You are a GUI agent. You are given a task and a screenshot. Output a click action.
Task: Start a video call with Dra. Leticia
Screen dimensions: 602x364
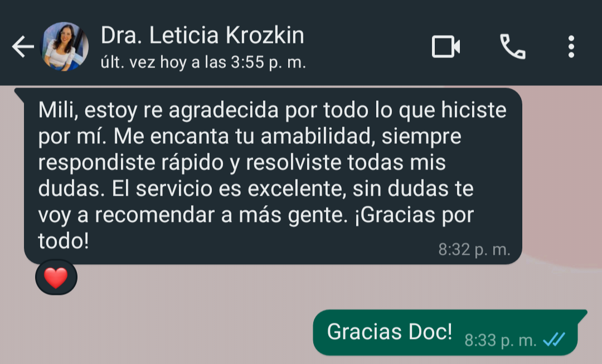[446, 47]
